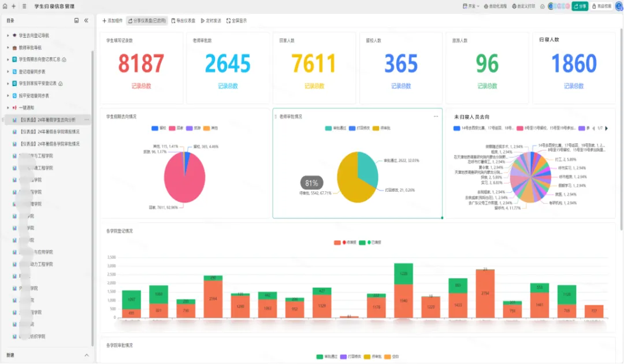
Task: Click the panel icon in 目录 header
Action: (x=76, y=20)
